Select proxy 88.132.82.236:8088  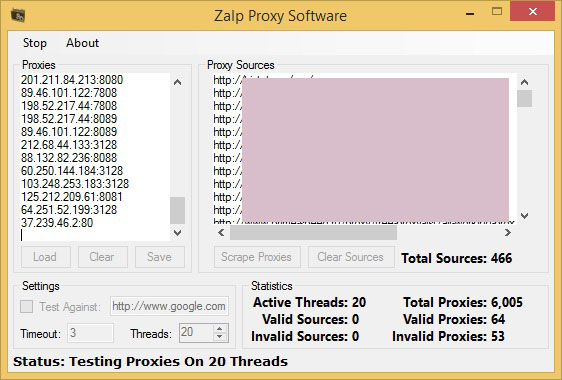coord(69,158)
